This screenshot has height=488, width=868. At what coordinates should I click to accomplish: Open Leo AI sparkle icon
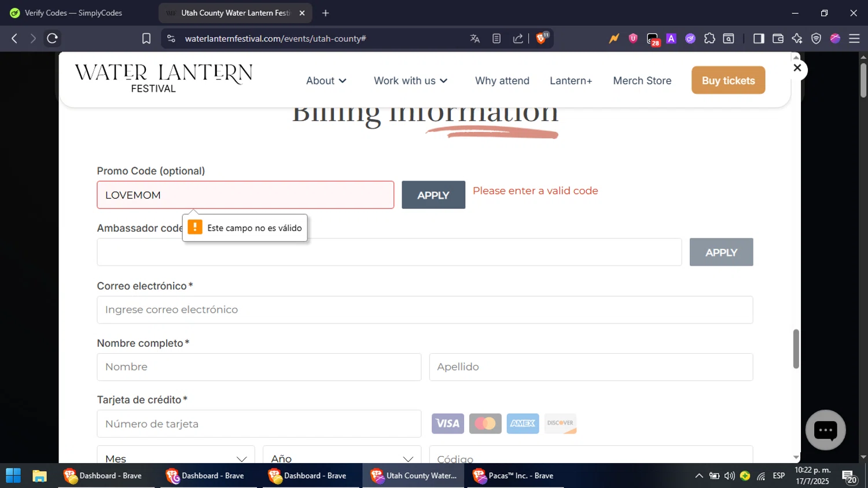[797, 39]
